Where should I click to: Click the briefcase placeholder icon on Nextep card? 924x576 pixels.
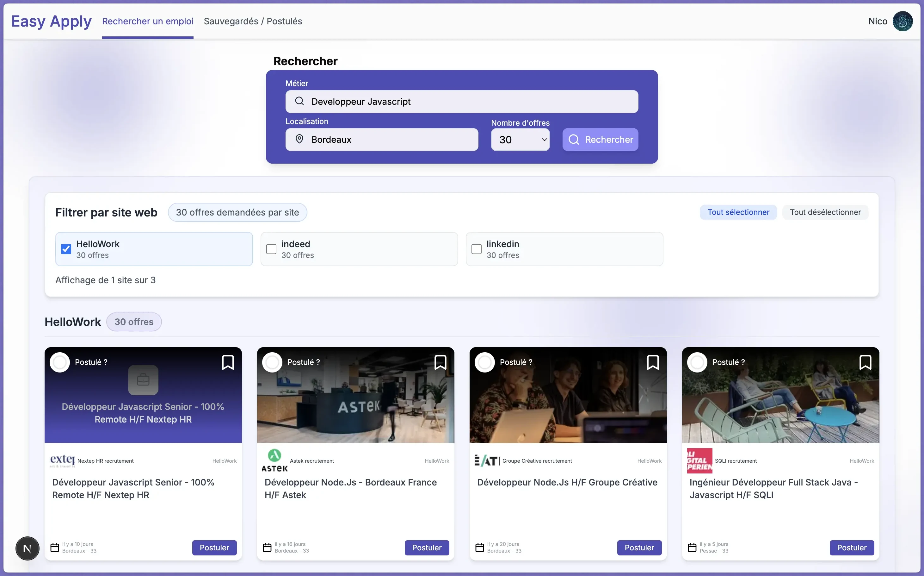143,380
